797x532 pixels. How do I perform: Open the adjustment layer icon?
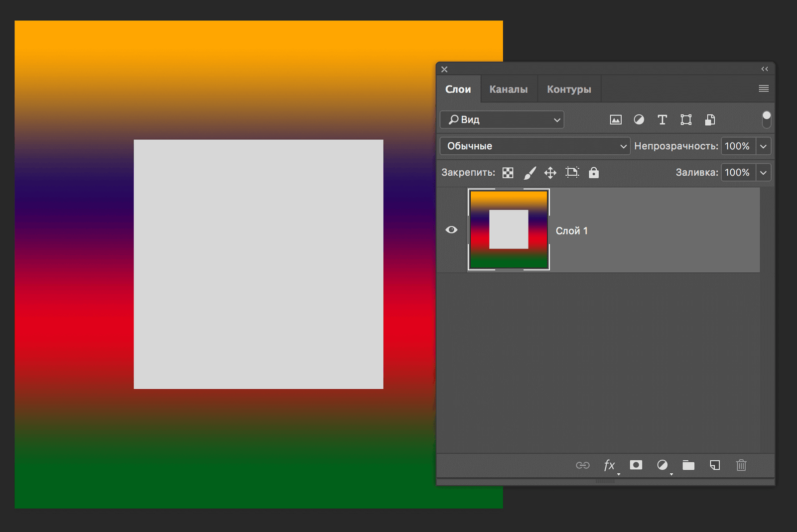[663, 465]
